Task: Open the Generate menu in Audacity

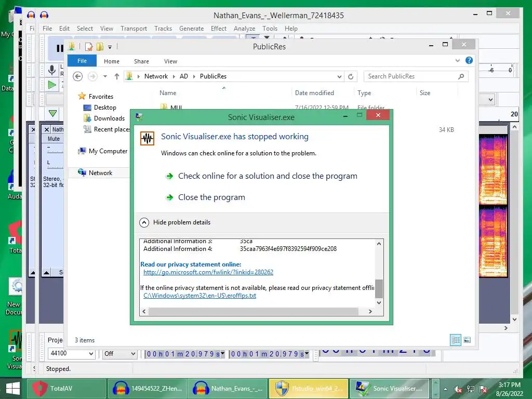Action: point(191,29)
